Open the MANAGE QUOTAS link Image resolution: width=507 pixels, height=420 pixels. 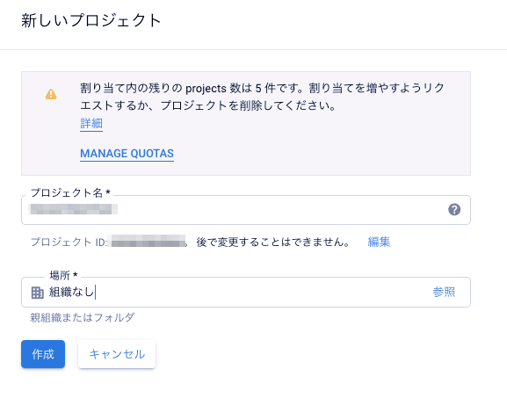tap(127, 153)
